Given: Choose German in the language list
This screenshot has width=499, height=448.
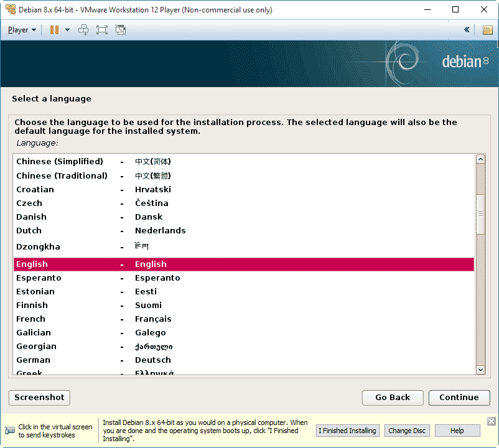Looking at the screenshot, I should click(33, 360).
